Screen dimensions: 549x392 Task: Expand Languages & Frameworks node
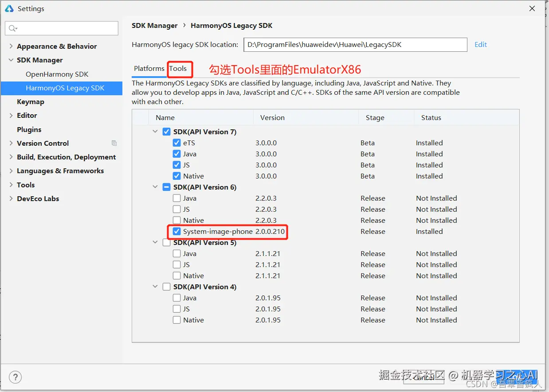11,171
